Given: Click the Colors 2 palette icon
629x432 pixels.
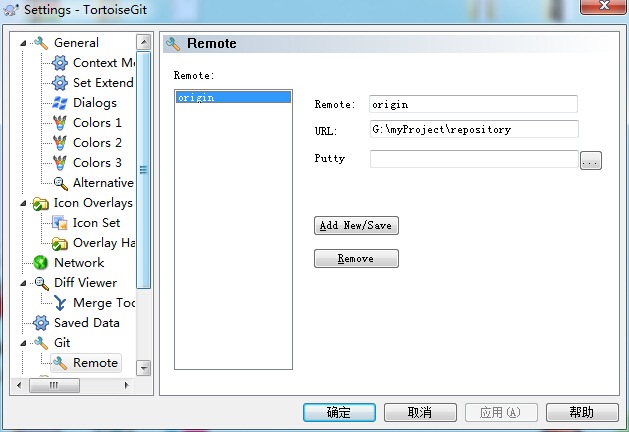Looking at the screenshot, I should tap(60, 143).
